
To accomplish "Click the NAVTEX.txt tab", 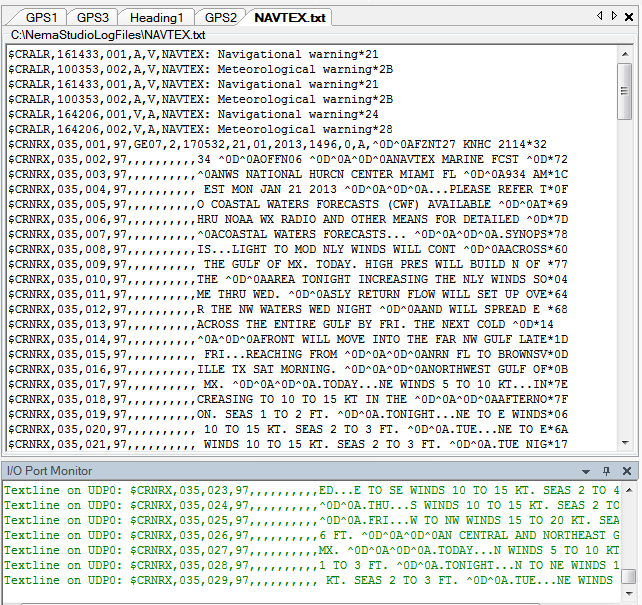I will (290, 17).
